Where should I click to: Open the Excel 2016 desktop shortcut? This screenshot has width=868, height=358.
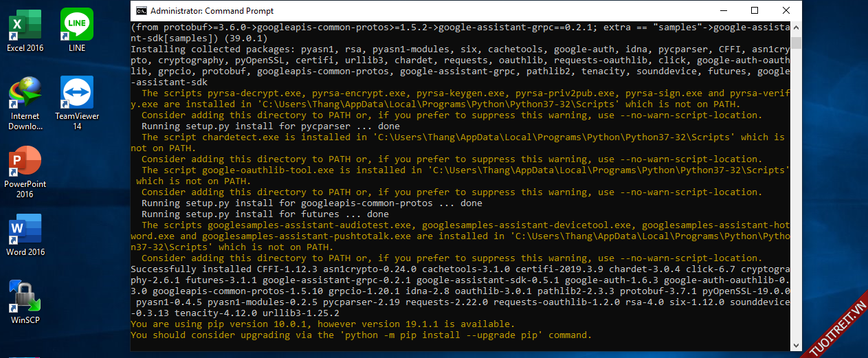(x=25, y=26)
